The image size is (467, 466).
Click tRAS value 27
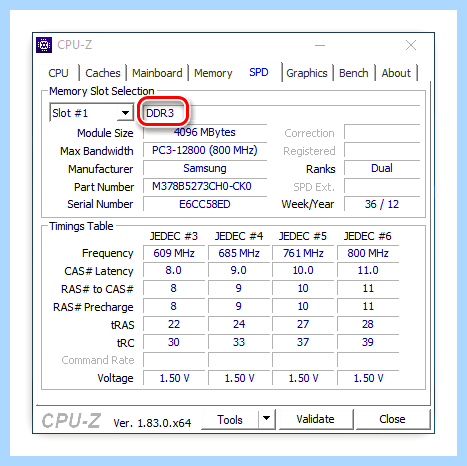point(303,324)
